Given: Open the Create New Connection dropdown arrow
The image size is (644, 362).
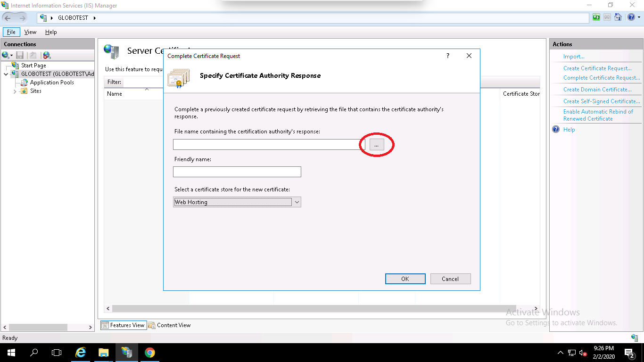Looking at the screenshot, I should [12, 56].
